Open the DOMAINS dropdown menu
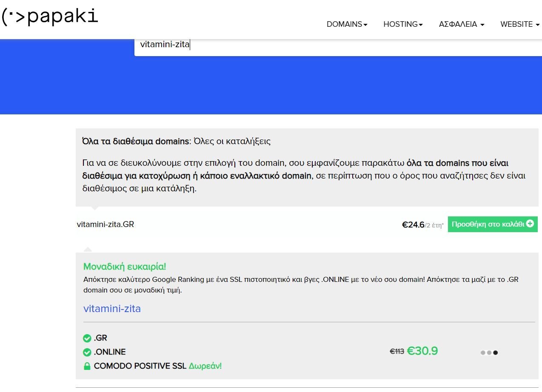This screenshot has height=392, width=542. 347,24
